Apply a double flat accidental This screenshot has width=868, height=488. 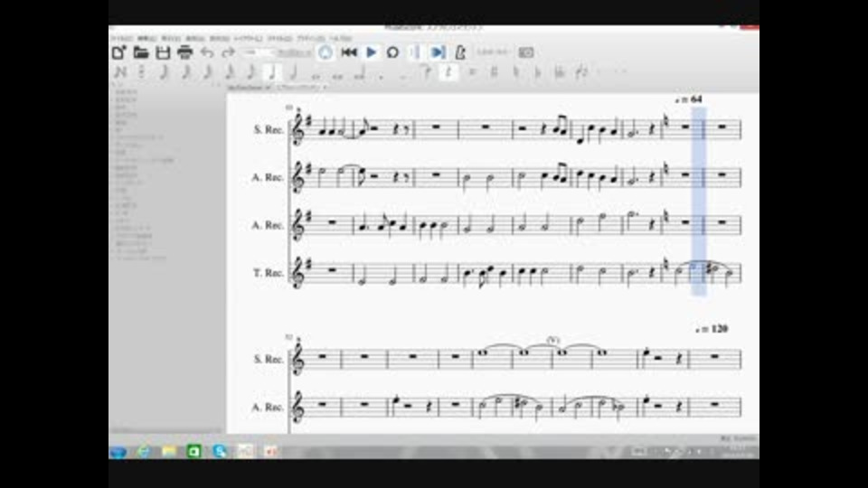click(559, 72)
